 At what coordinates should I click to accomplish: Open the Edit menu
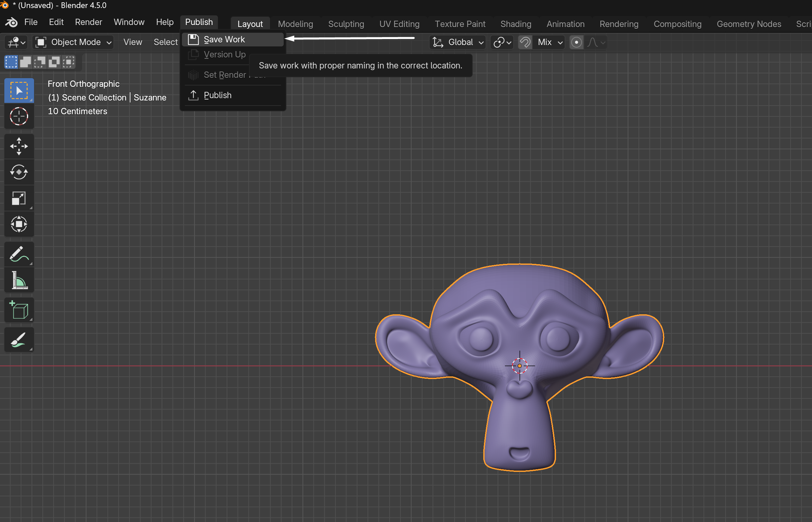(56, 22)
